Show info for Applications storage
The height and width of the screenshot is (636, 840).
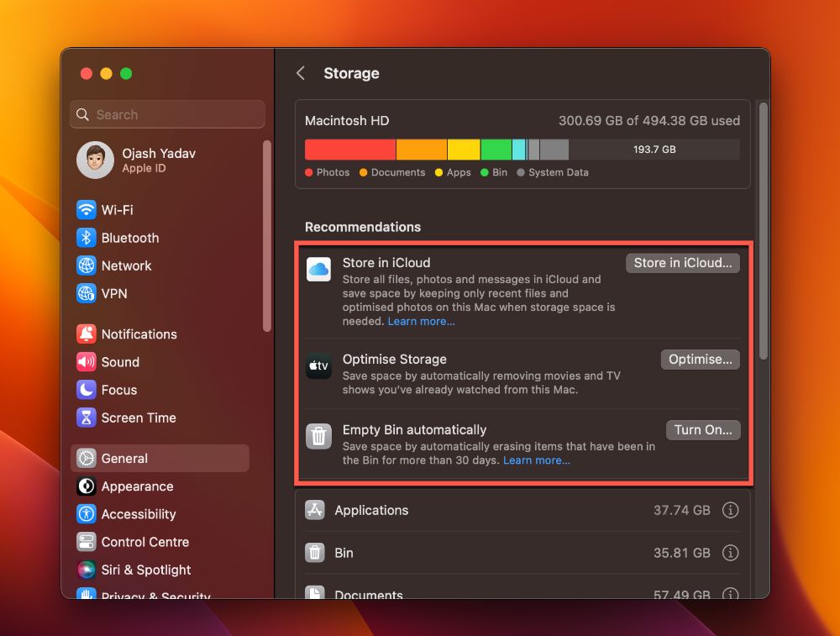[x=730, y=510]
